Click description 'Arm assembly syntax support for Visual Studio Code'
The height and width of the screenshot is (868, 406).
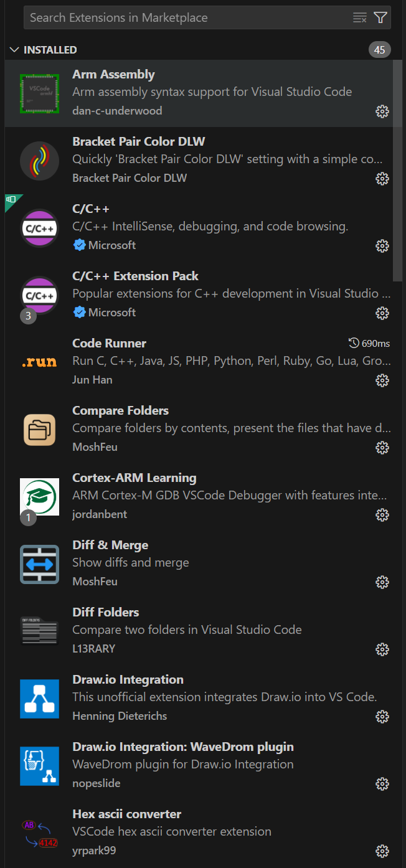[212, 92]
